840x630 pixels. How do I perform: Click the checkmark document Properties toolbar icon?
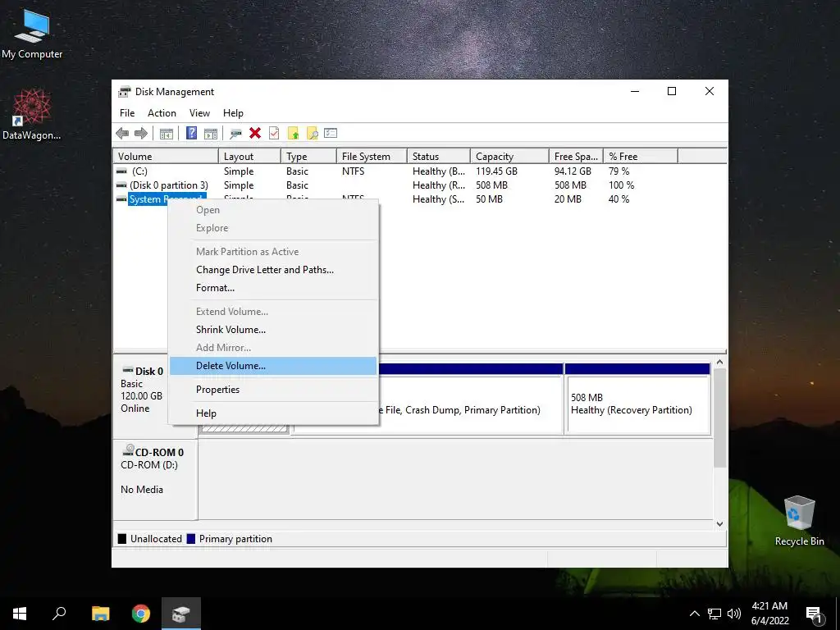[274, 133]
